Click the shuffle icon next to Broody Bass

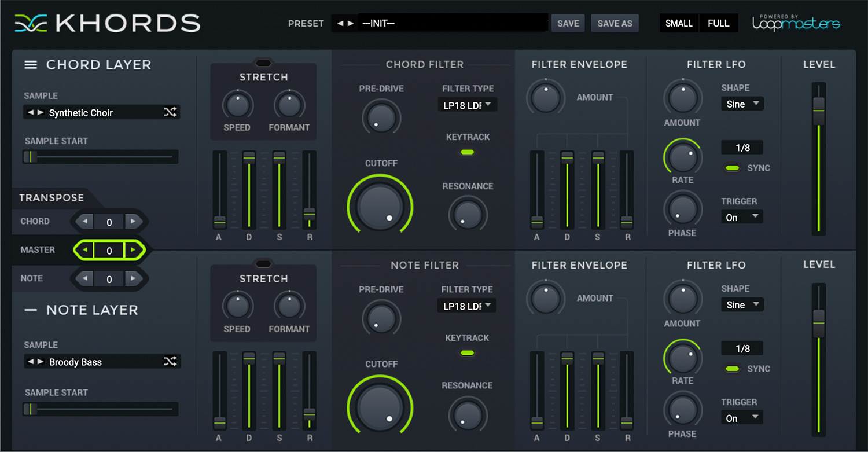click(x=171, y=362)
